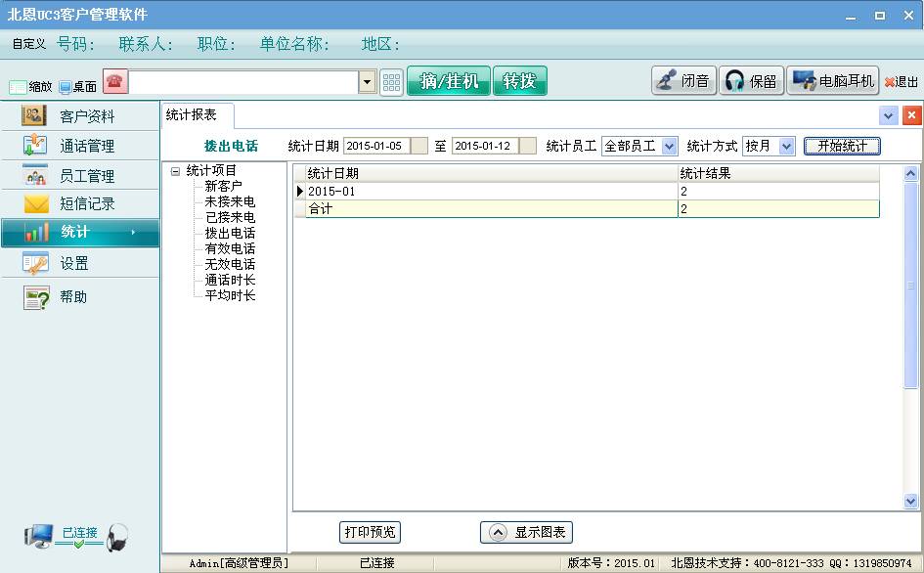Click the 闭音 microphone mute button

click(x=683, y=81)
